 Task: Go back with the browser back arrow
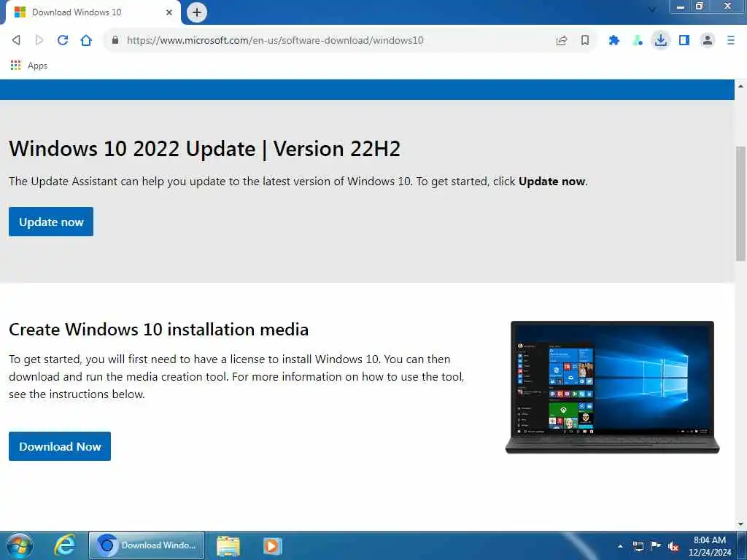pos(16,41)
